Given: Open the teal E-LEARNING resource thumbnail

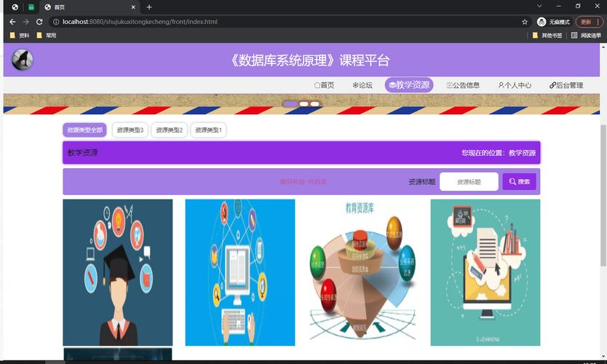Looking at the screenshot, I should [485, 272].
